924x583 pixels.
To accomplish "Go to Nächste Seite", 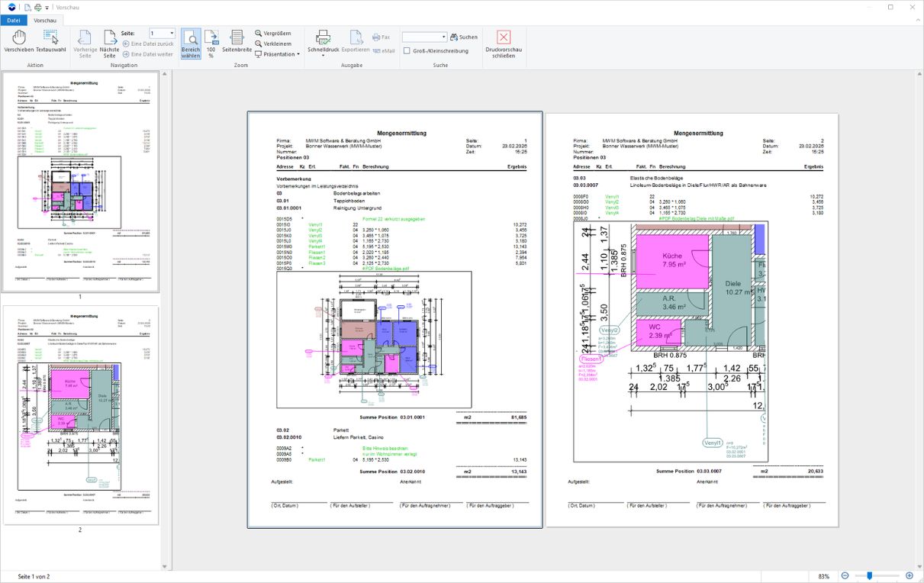I will click(109, 44).
